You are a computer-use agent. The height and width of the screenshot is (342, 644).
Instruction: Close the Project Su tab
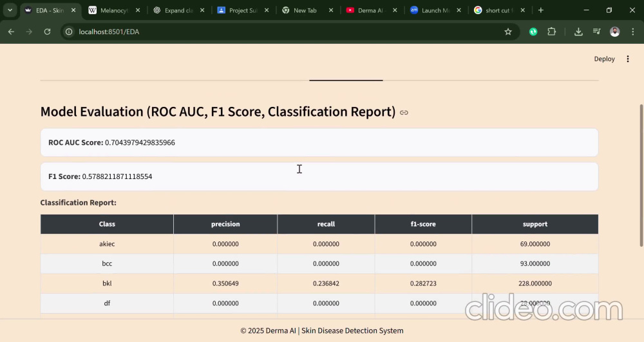tap(267, 10)
